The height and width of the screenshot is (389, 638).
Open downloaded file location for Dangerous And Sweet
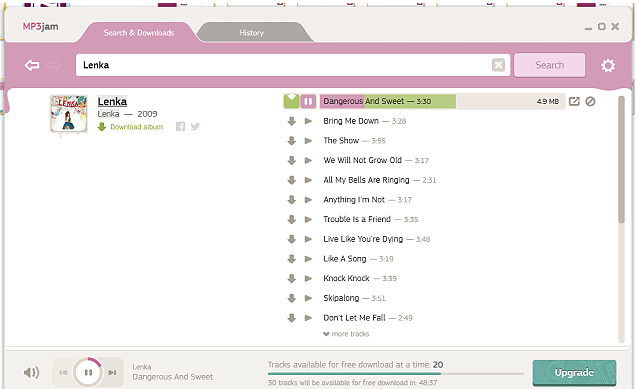click(574, 101)
